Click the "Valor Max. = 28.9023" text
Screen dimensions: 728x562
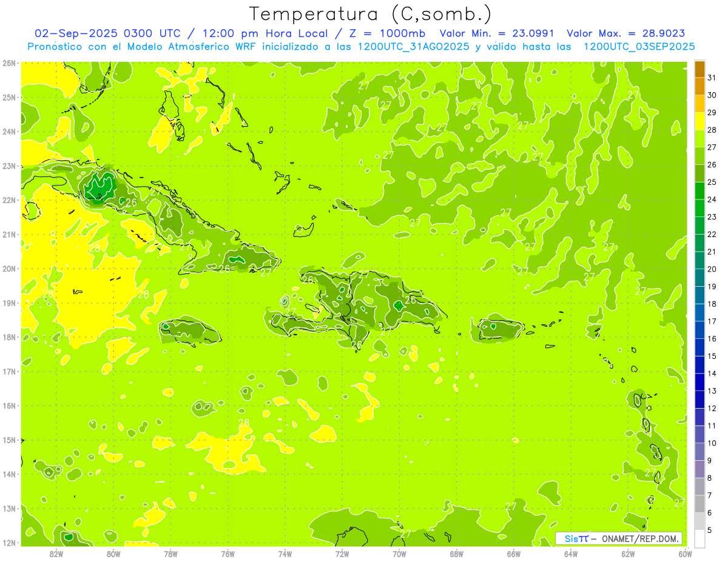coord(625,33)
